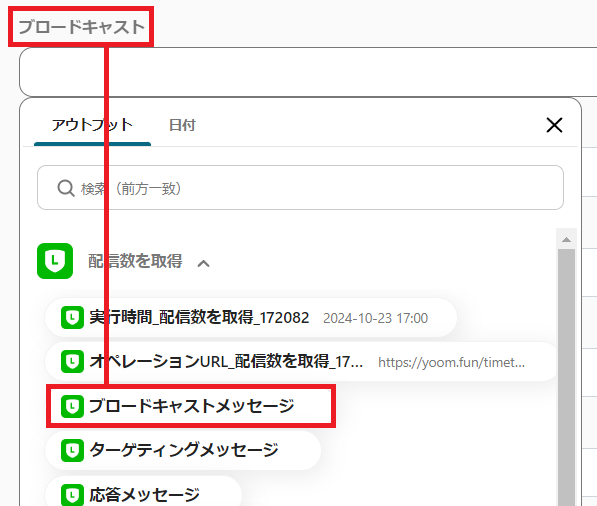The width and height of the screenshot is (597, 506).
Task: Collapse the 配信数を取得 section chevron
Action: click(x=204, y=263)
